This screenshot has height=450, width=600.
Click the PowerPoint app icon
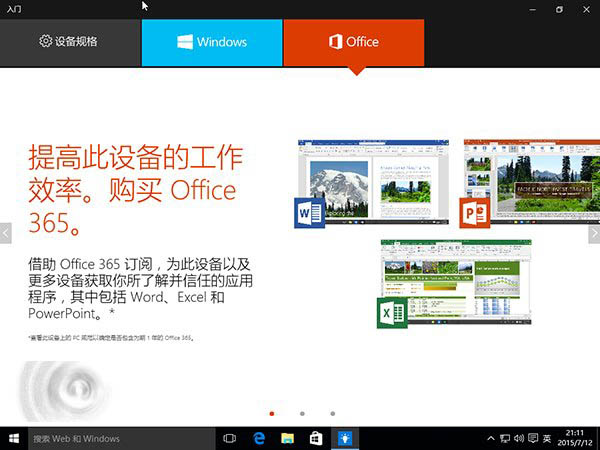(474, 213)
